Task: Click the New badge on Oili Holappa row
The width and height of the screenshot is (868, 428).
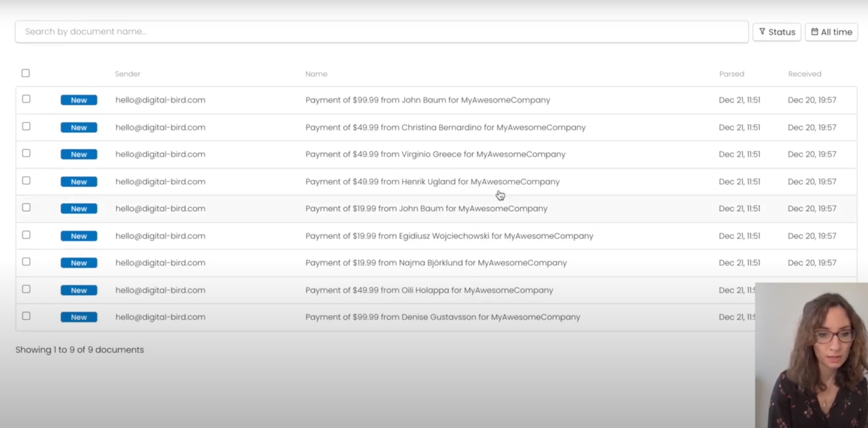Action: tap(79, 290)
